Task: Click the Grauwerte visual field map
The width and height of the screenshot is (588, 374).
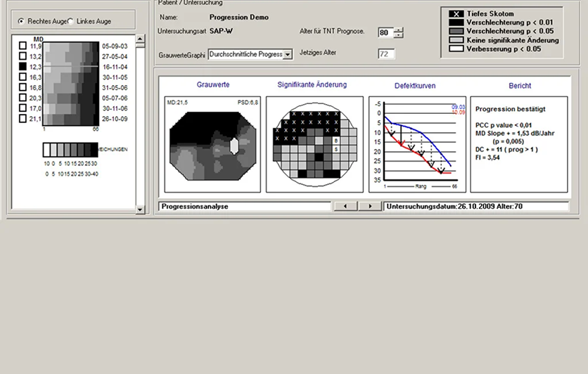Action: pyautogui.click(x=212, y=146)
